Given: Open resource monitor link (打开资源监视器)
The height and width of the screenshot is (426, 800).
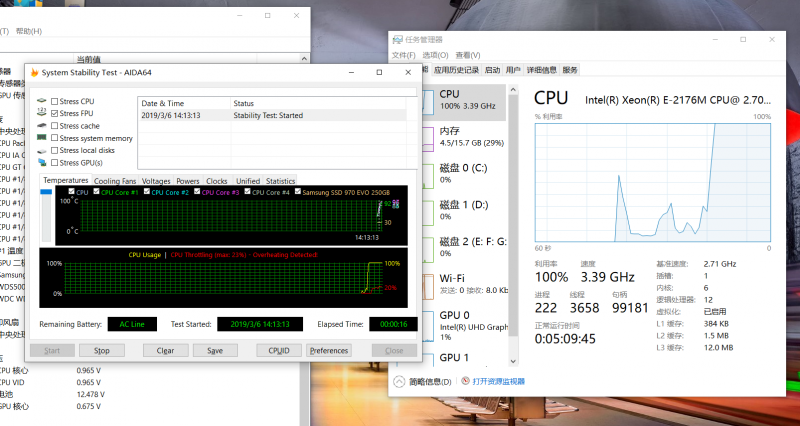Looking at the screenshot, I should (498, 381).
